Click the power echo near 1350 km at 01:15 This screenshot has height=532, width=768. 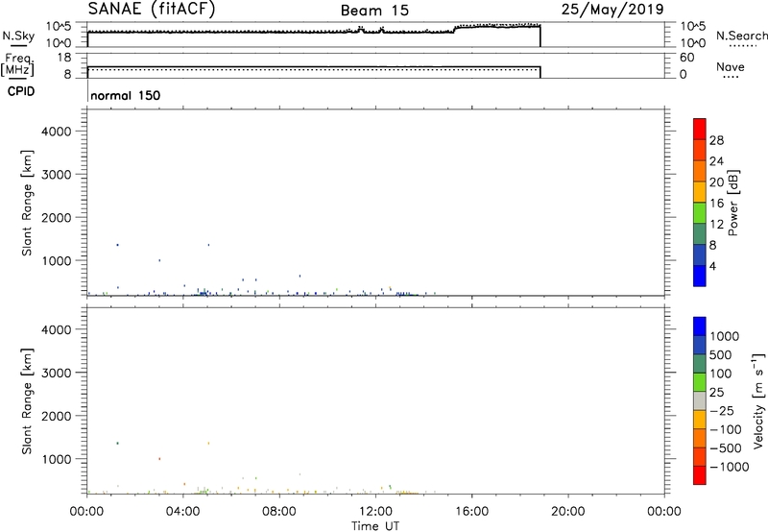point(117,245)
